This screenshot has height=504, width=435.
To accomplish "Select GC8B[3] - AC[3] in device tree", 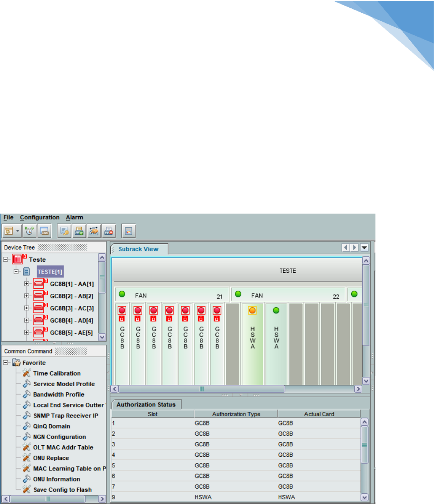I will click(71, 308).
